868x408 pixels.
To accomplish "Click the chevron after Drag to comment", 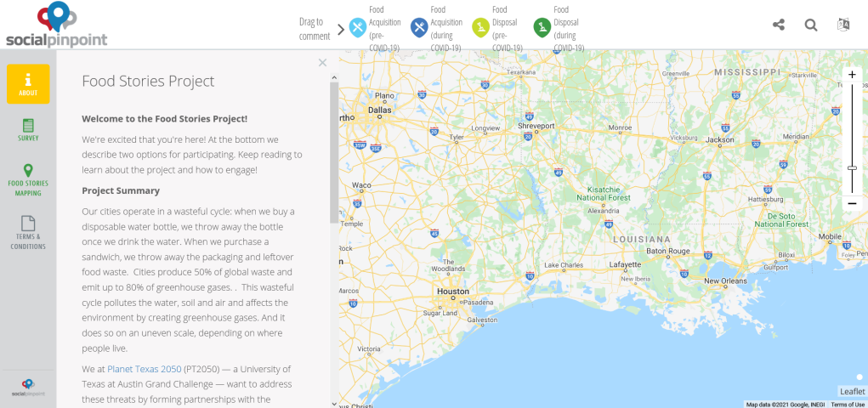I will click(341, 29).
